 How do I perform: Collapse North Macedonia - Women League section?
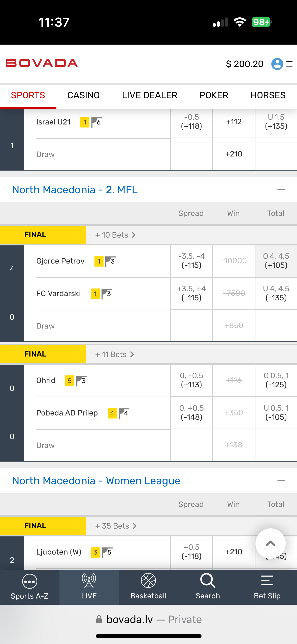(x=281, y=481)
